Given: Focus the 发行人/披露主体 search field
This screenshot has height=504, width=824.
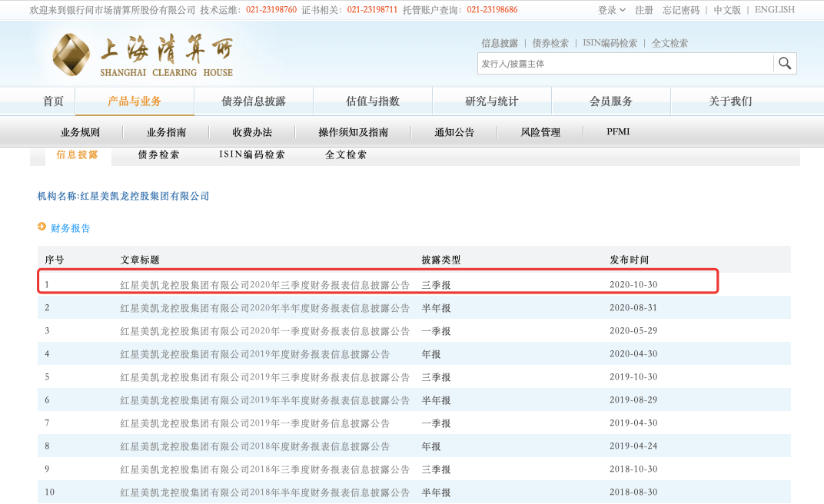Looking at the screenshot, I should tap(624, 64).
